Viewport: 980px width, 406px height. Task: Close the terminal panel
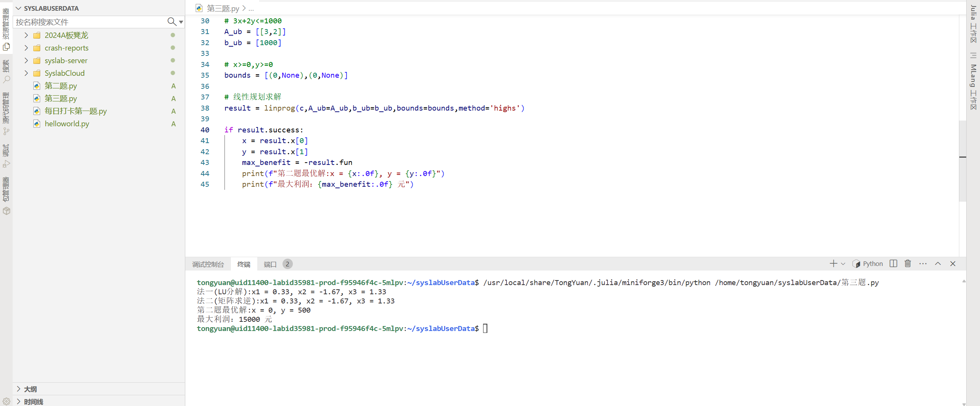(953, 264)
